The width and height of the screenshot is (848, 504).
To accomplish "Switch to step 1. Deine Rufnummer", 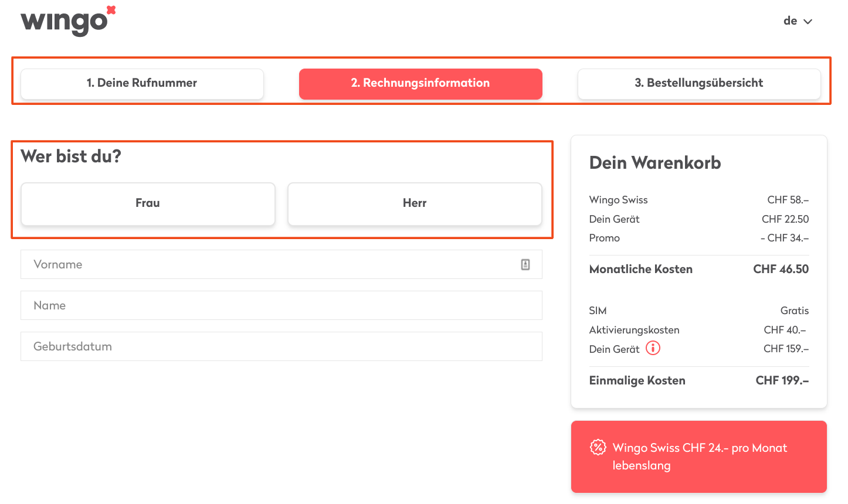I will point(142,83).
